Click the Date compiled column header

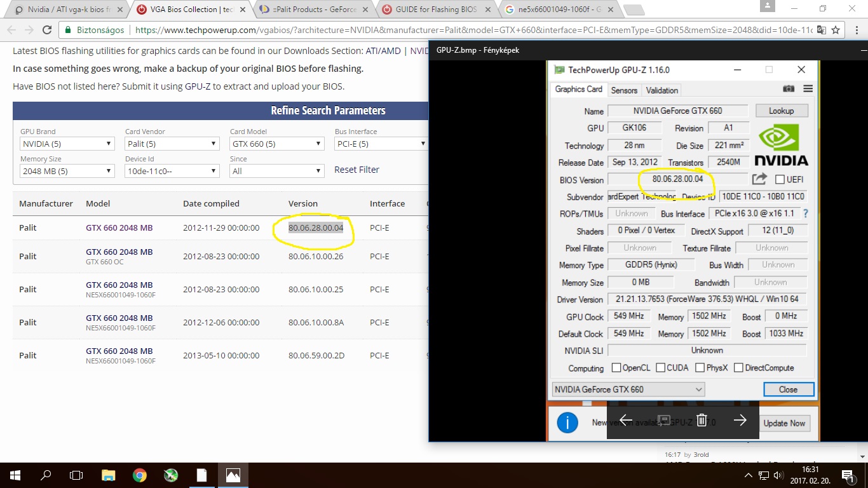pyautogui.click(x=211, y=203)
